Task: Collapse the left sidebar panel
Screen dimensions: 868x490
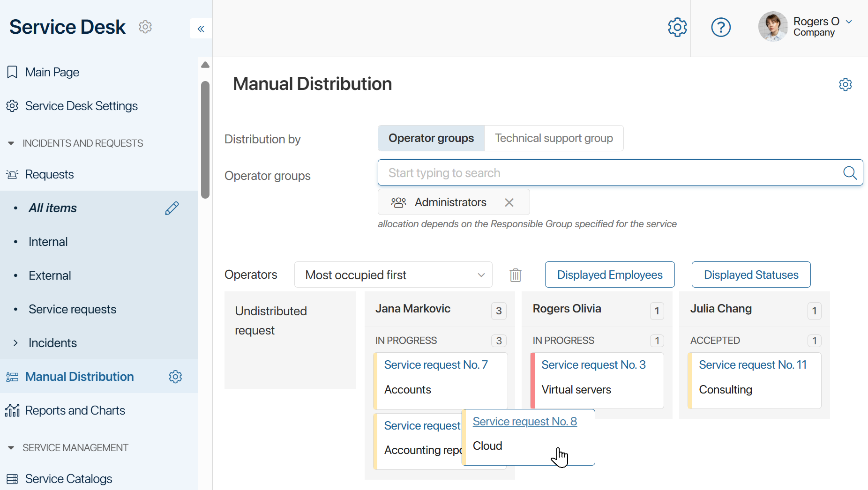Action: [201, 29]
